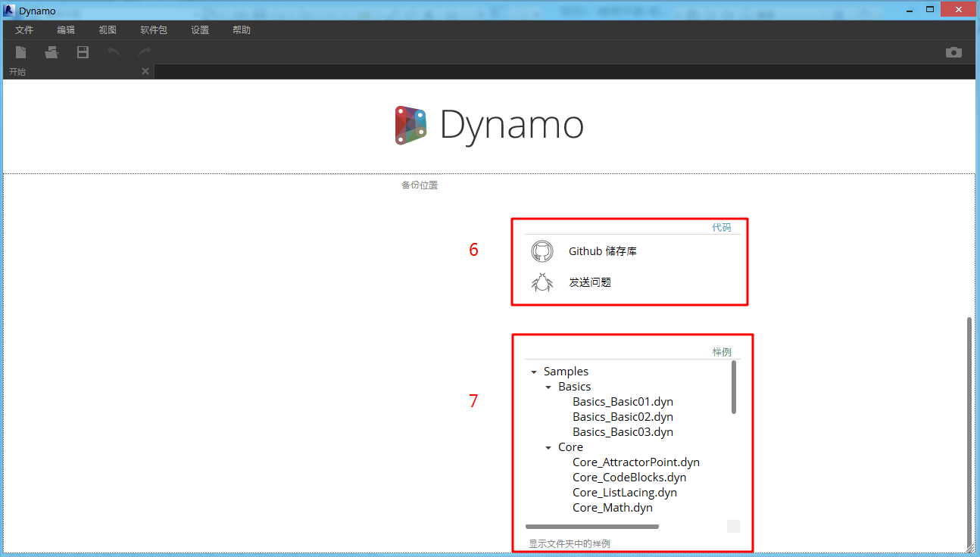Click the 代码 section heading

click(x=721, y=227)
